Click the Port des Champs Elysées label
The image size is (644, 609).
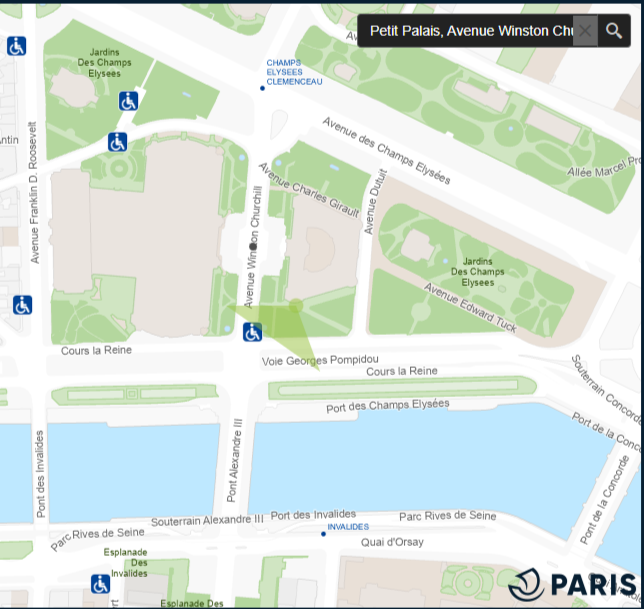coord(388,405)
